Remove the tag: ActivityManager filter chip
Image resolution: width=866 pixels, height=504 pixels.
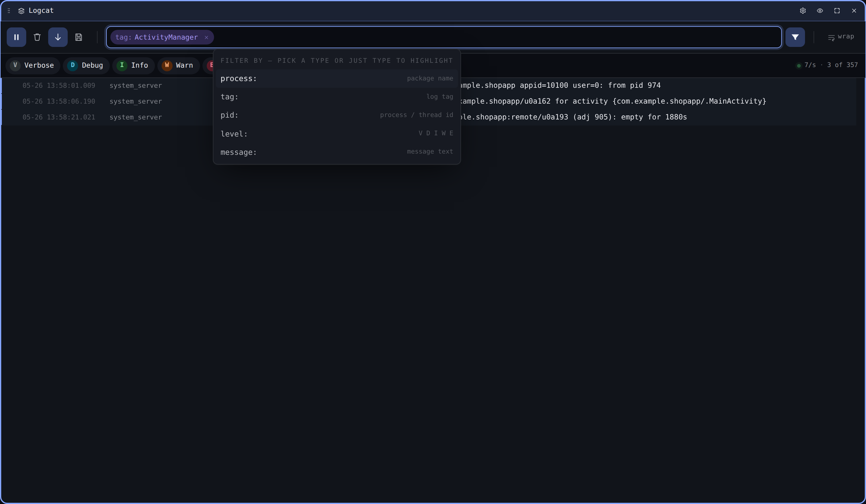pos(206,37)
